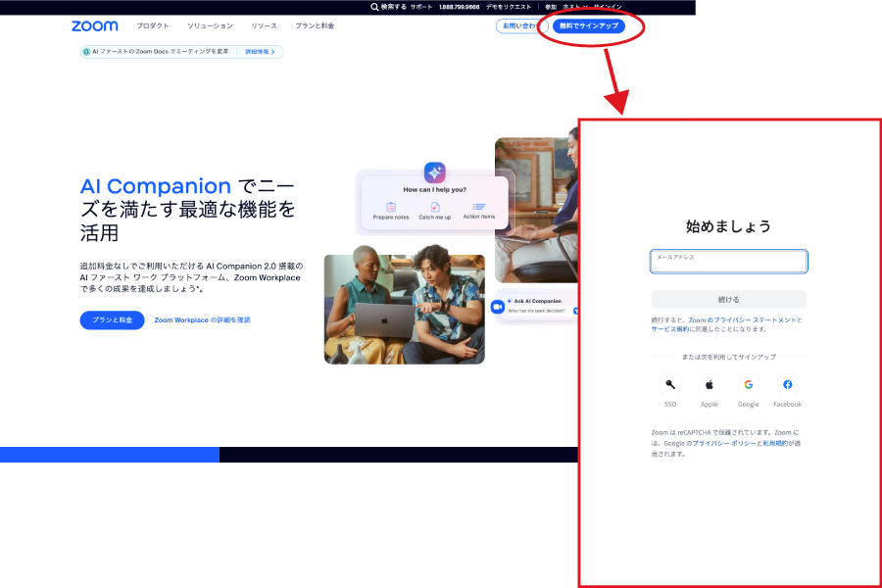The height and width of the screenshot is (588, 882).
Task: Click the Zoom logo in the header
Action: click(94, 25)
